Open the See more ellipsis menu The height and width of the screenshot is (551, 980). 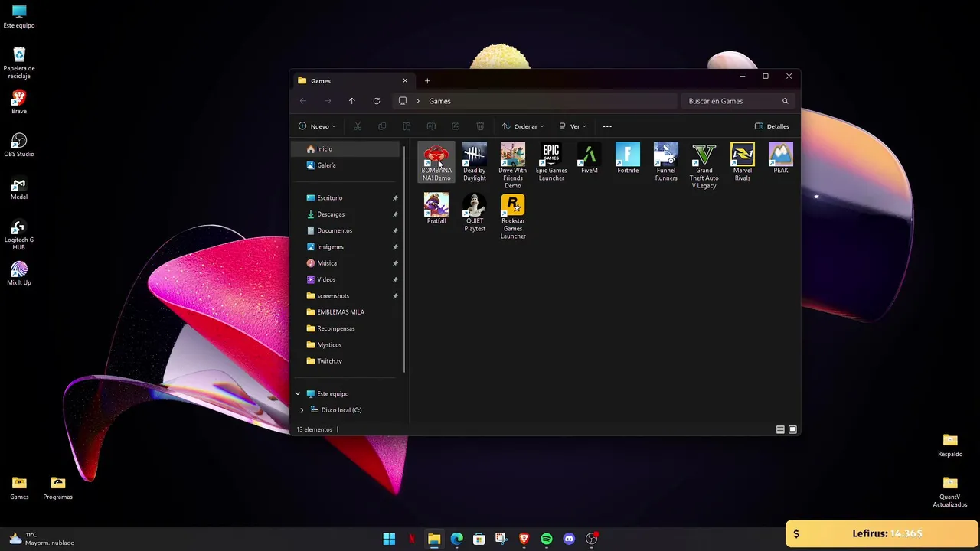[x=607, y=126]
